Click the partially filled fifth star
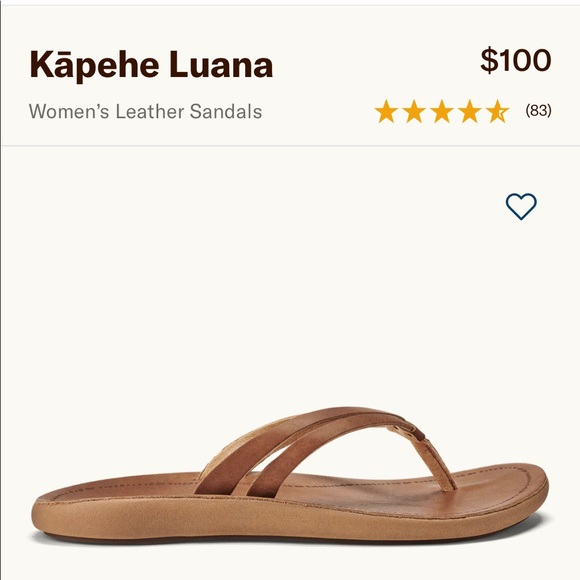 coord(498,111)
